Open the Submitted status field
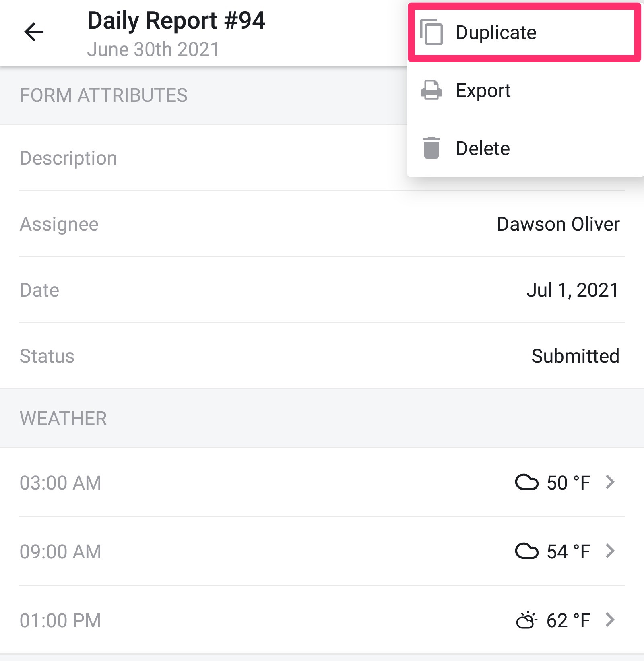 coord(575,356)
